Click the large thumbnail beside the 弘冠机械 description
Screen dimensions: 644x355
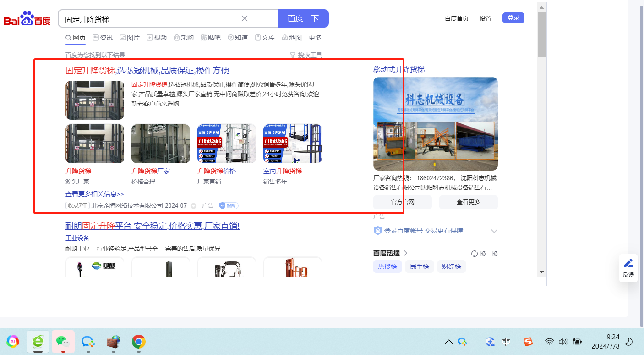click(95, 100)
